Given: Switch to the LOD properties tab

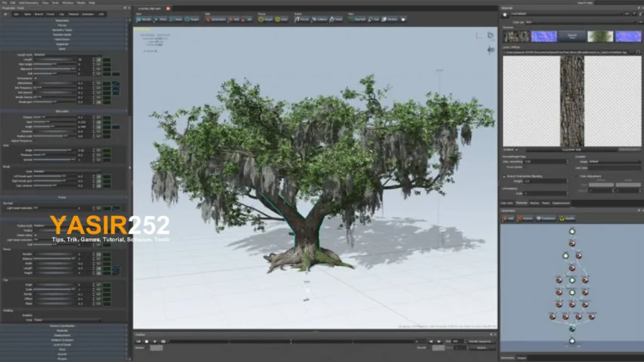Looking at the screenshot, I should (x=101, y=14).
